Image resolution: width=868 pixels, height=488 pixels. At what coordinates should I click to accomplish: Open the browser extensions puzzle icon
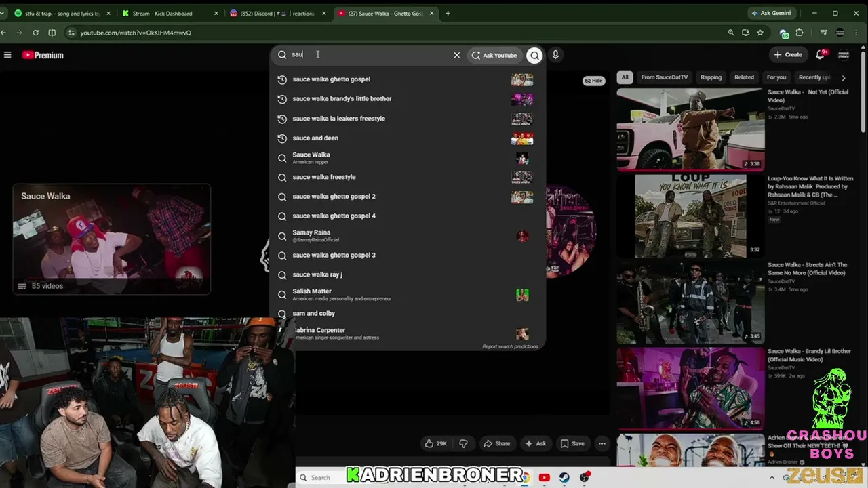click(800, 33)
